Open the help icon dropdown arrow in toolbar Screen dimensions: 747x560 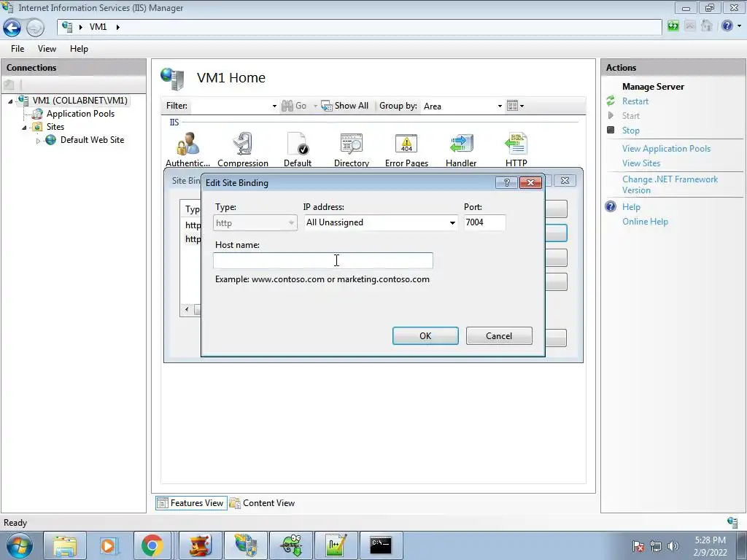pos(739,26)
